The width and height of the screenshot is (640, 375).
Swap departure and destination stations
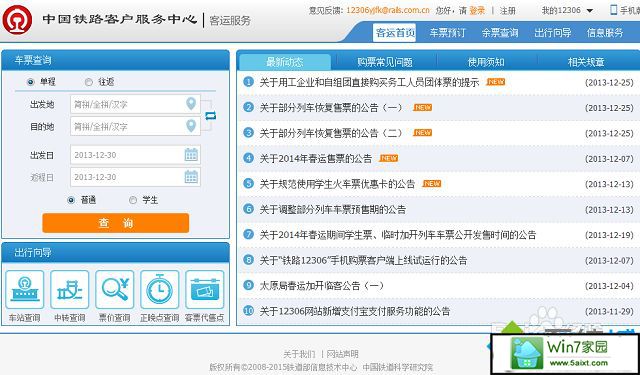pos(210,116)
